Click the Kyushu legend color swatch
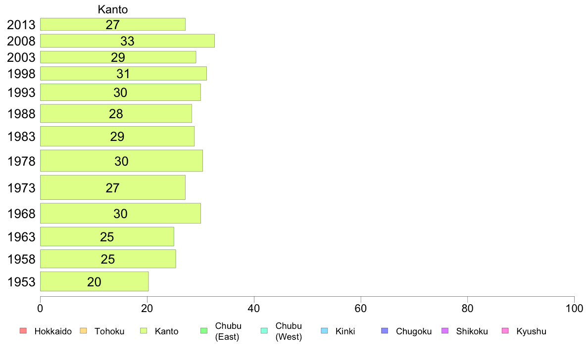Image resolution: width=588 pixels, height=364 pixels. 505,331
